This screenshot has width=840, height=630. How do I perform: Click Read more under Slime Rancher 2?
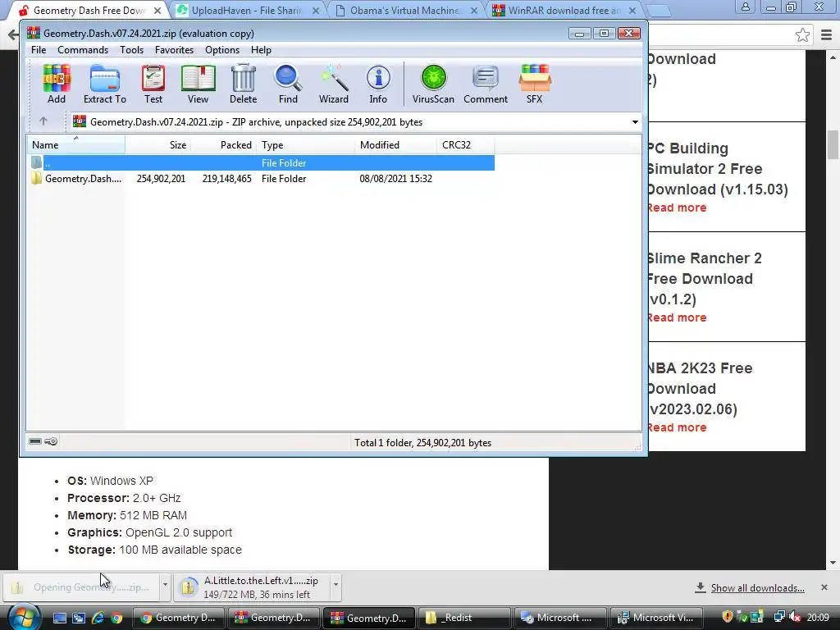click(x=677, y=317)
